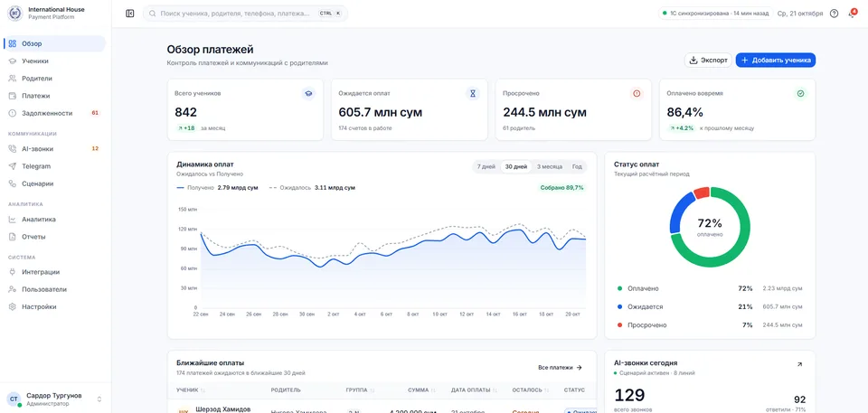Click the СТ user avatar
This screenshot has height=413, width=868.
[14, 399]
